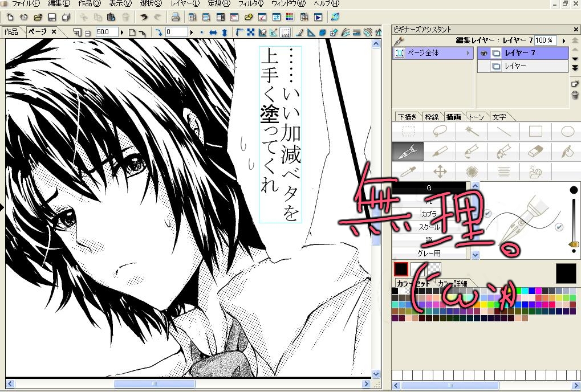Viewport: 581px width, 392px height.
Task: Open the layer opacity arrow next to 100 %
Action: click(x=564, y=40)
